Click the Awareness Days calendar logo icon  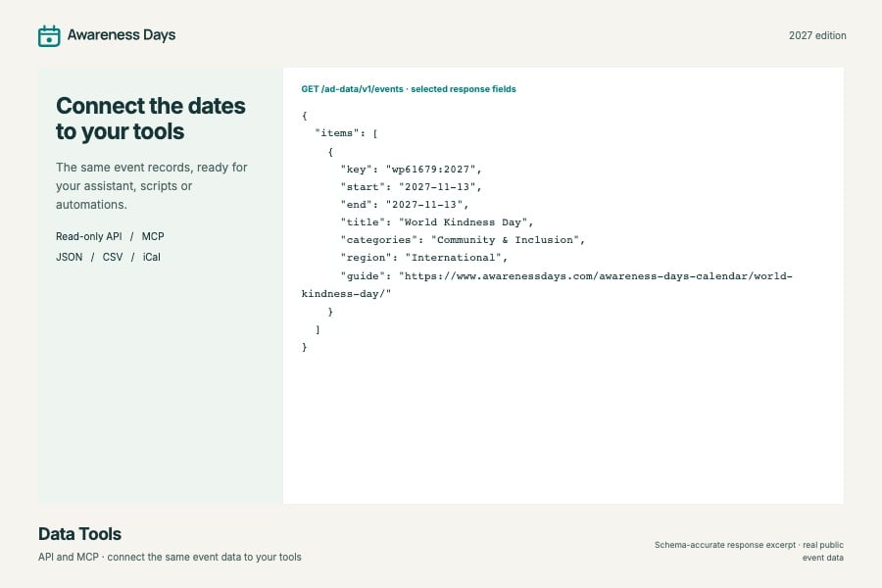coord(49,36)
